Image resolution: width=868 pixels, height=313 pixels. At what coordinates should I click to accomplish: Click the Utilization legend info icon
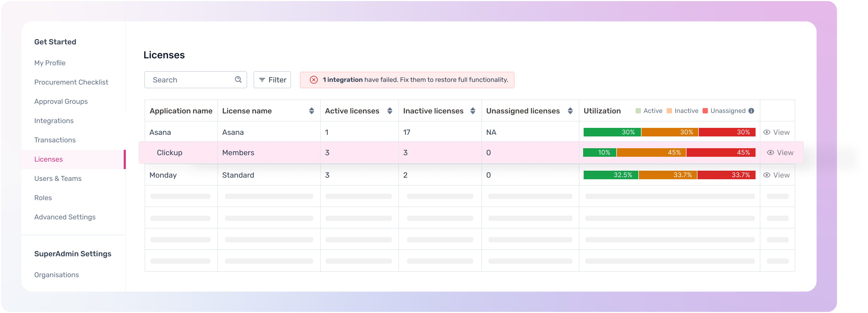pyautogui.click(x=751, y=111)
